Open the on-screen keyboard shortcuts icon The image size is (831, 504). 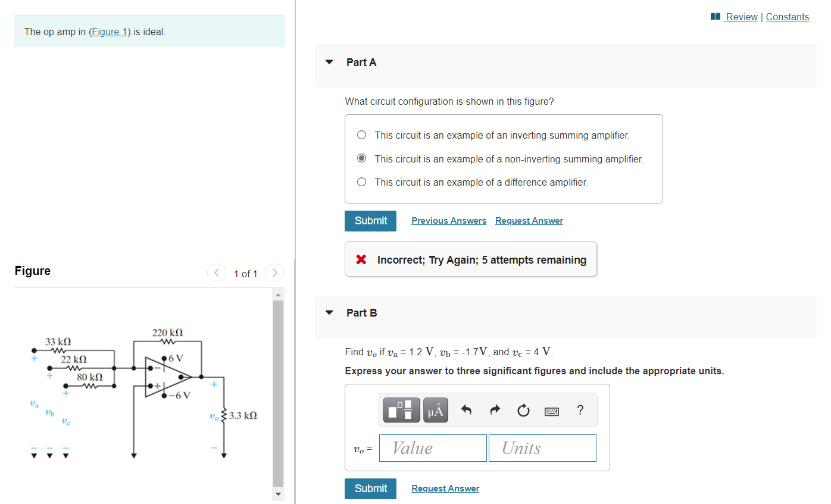552,411
